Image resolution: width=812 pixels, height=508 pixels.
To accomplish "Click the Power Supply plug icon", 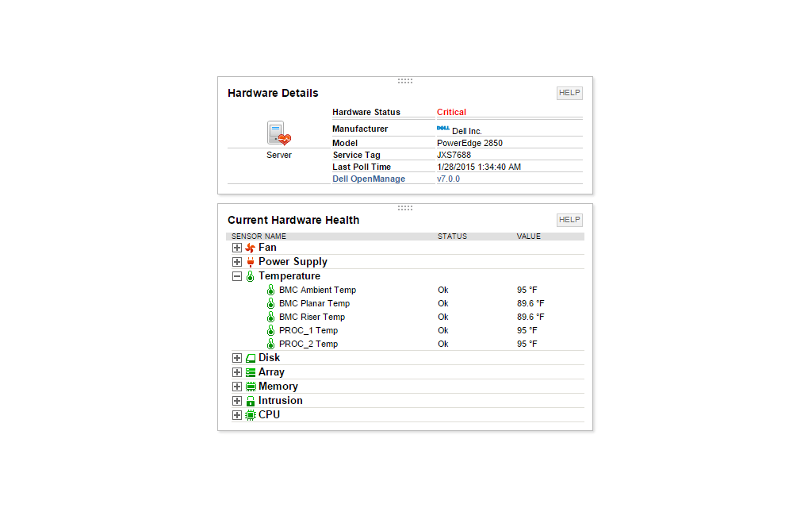I will point(250,262).
